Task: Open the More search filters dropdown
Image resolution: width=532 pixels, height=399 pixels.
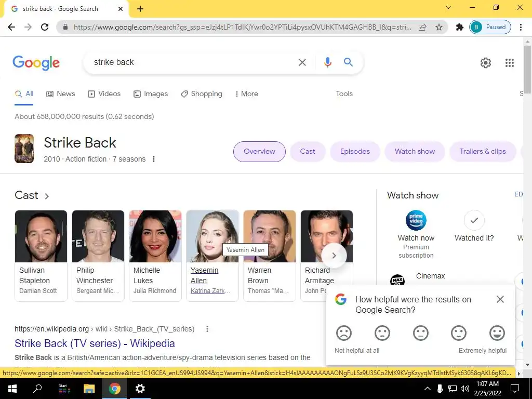Action: point(246,94)
